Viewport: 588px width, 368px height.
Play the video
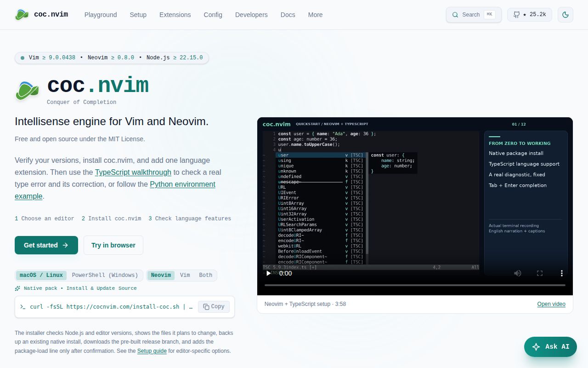pos(269,273)
